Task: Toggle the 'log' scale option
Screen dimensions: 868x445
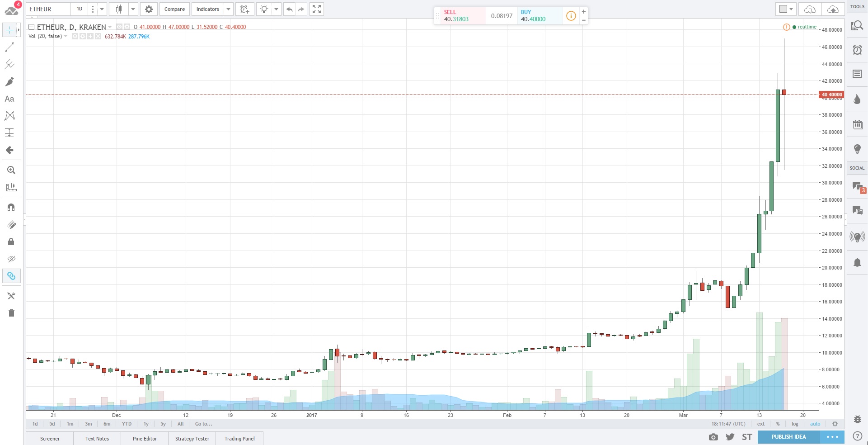Action: (795, 424)
